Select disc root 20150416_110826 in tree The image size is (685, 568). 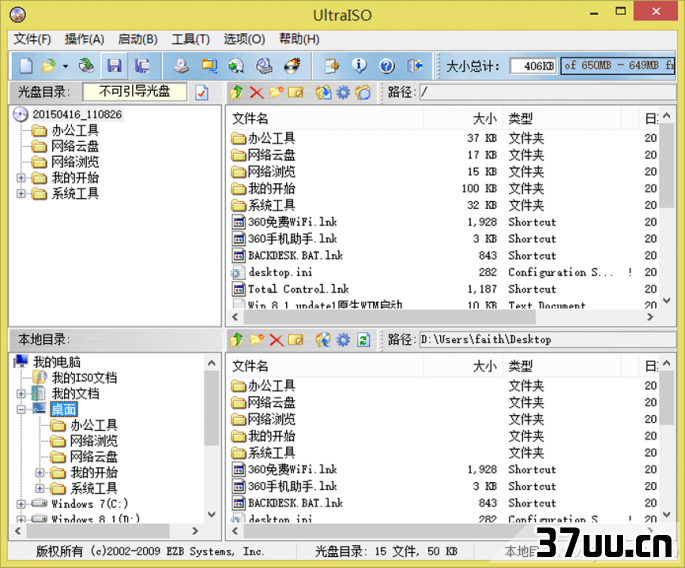pos(77,114)
